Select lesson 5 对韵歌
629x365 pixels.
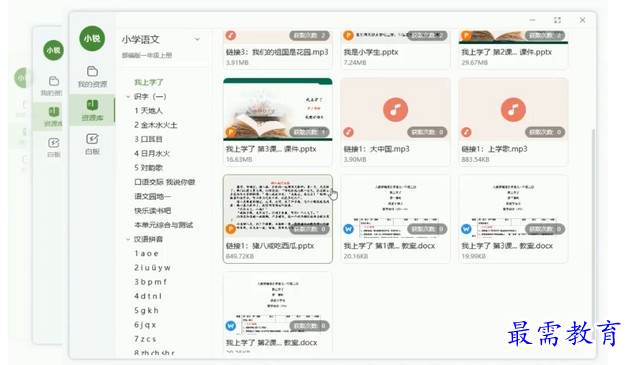[148, 168]
